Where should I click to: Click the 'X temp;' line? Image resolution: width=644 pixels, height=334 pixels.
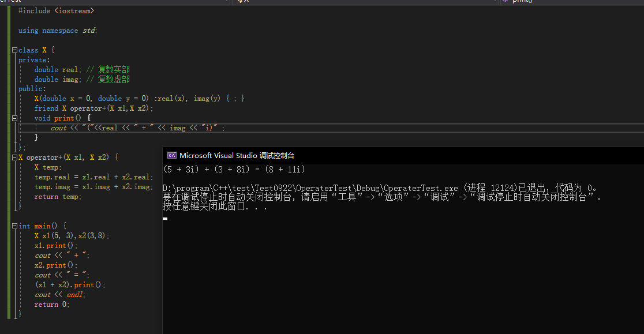click(48, 167)
